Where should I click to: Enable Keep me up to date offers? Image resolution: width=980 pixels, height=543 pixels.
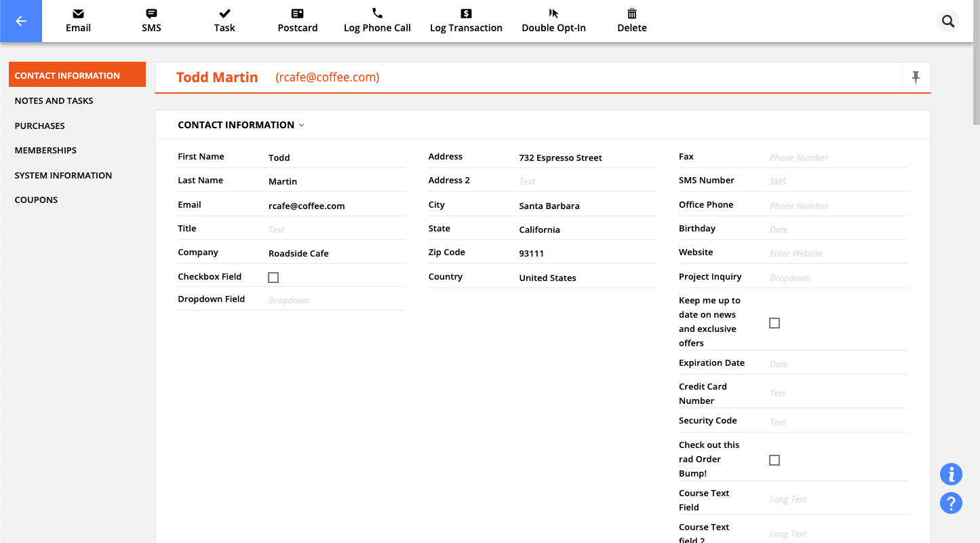[x=774, y=323]
